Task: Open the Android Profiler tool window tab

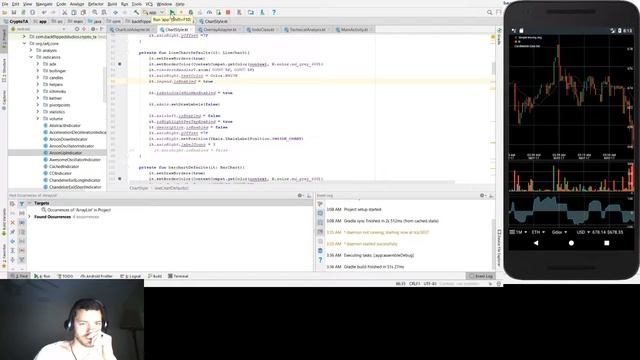Action: click(96, 276)
